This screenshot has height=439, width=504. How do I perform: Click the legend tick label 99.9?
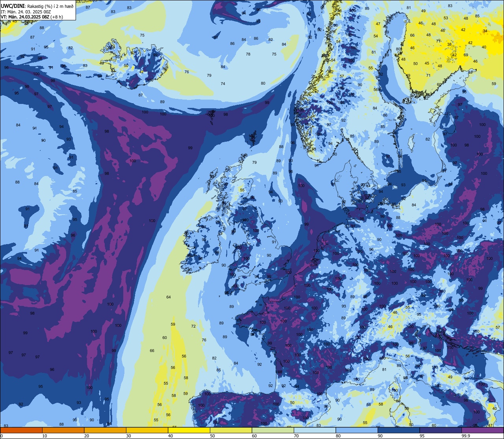[x=465, y=436]
